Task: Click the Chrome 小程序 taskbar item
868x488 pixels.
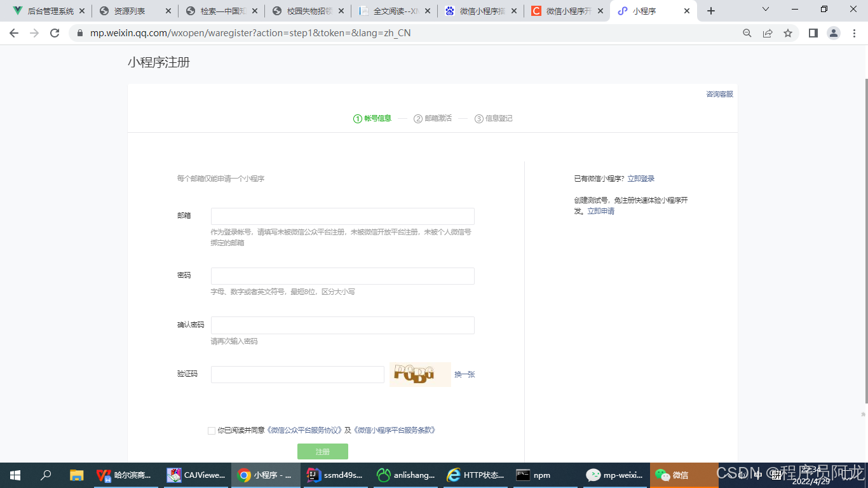Action: pos(266,475)
